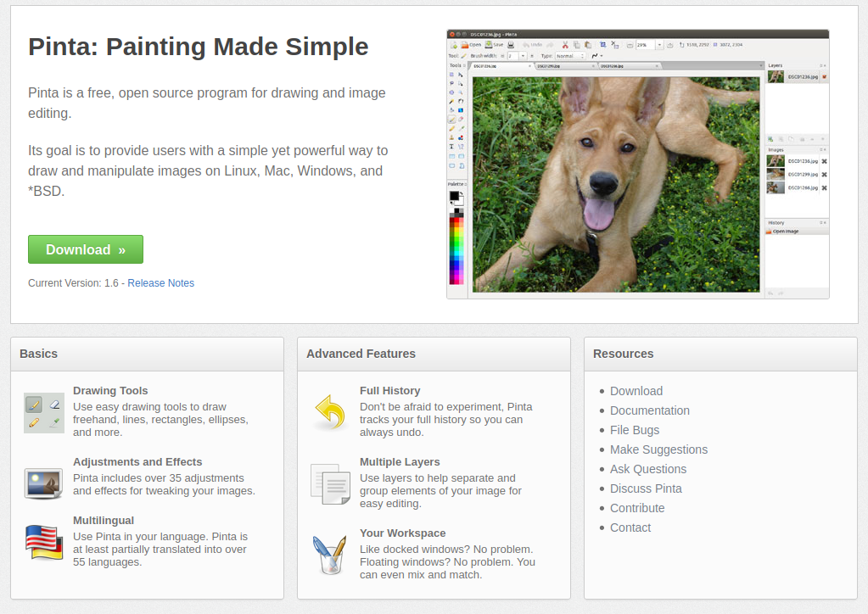Click the dog photo canvas in Pinta screenshot
The height and width of the screenshot is (614, 868).
point(616,184)
